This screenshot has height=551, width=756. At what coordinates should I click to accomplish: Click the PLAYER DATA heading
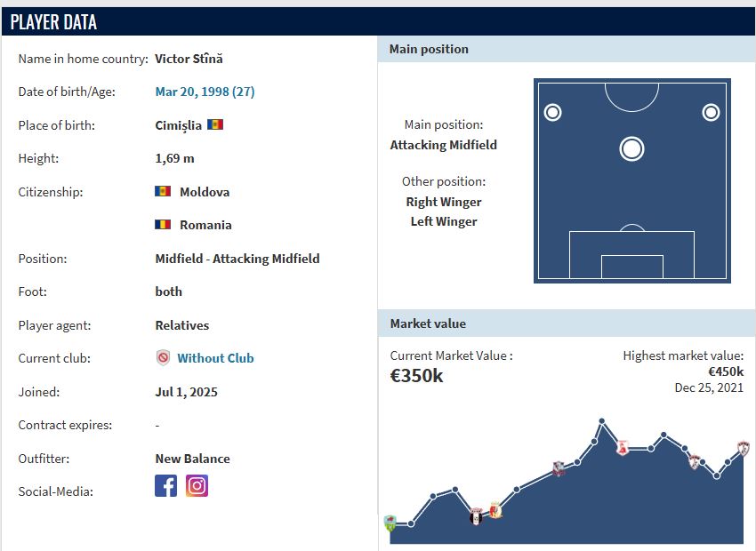[53, 22]
